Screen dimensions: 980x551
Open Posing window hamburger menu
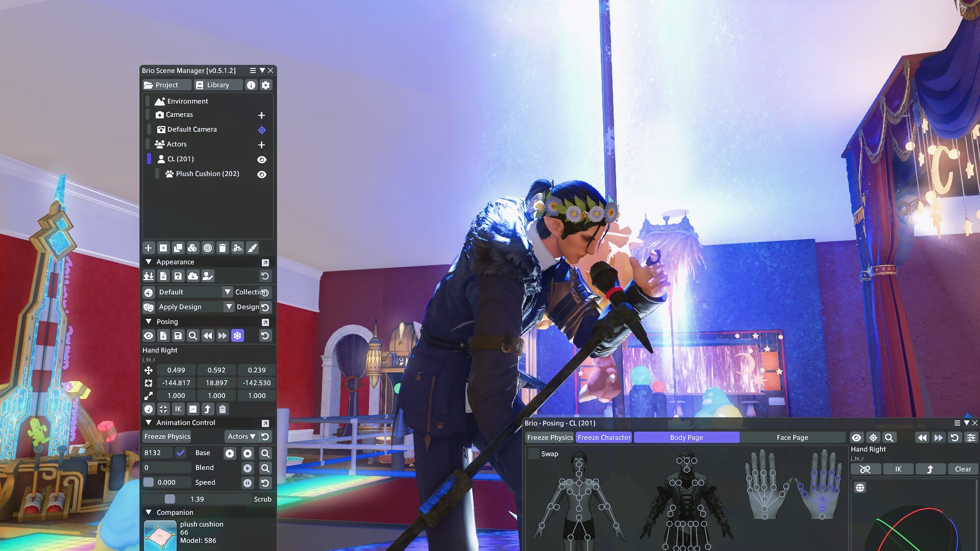[957, 423]
